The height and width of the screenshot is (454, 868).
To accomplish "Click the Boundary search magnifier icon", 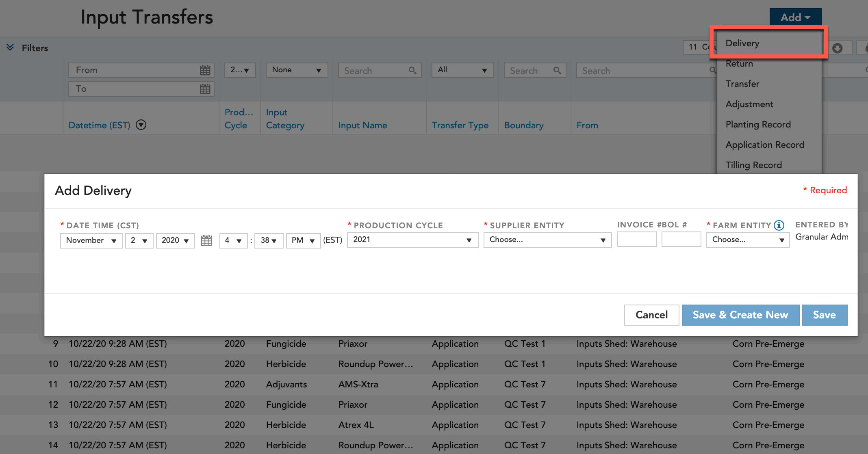I will click(557, 71).
